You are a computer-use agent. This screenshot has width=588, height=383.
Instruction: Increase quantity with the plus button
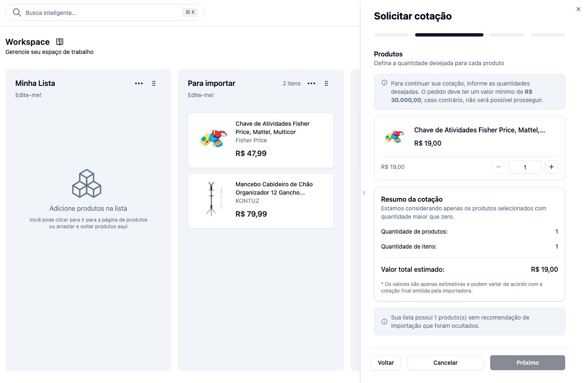click(x=552, y=167)
